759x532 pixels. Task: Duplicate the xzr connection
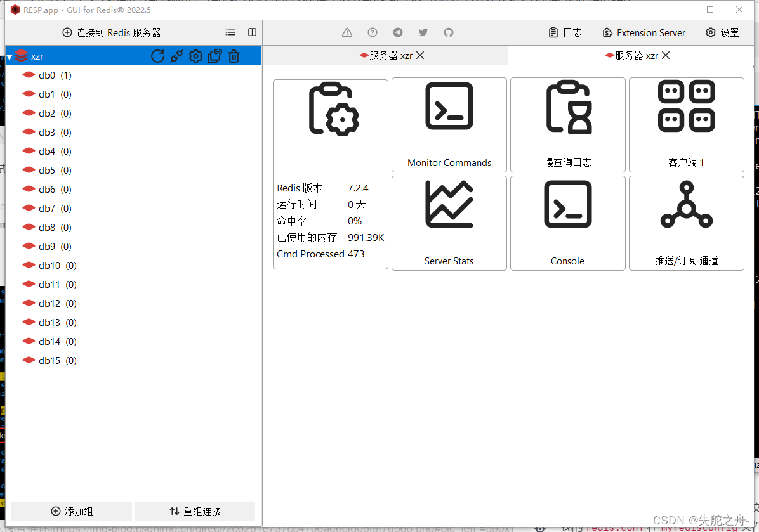pos(214,56)
